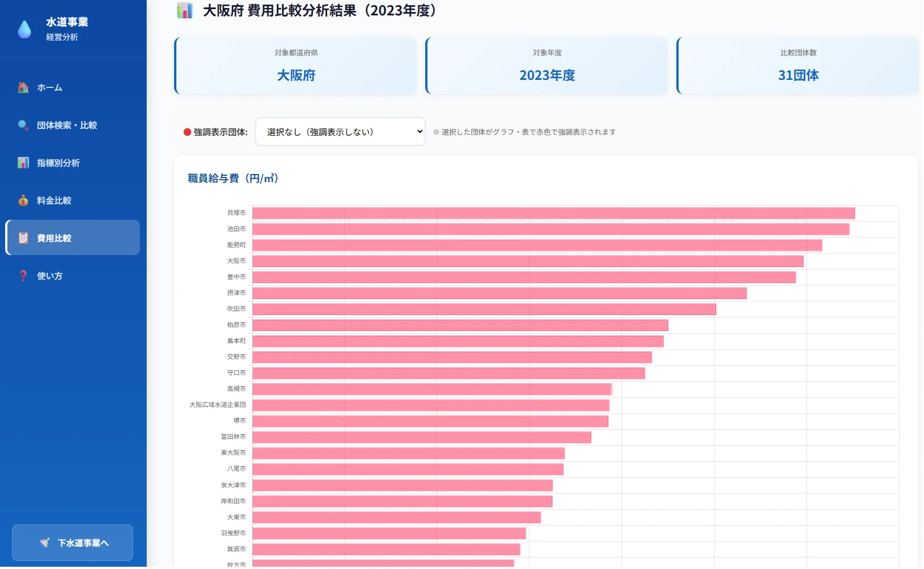Open the 強調表示団体 dropdown

pos(340,132)
